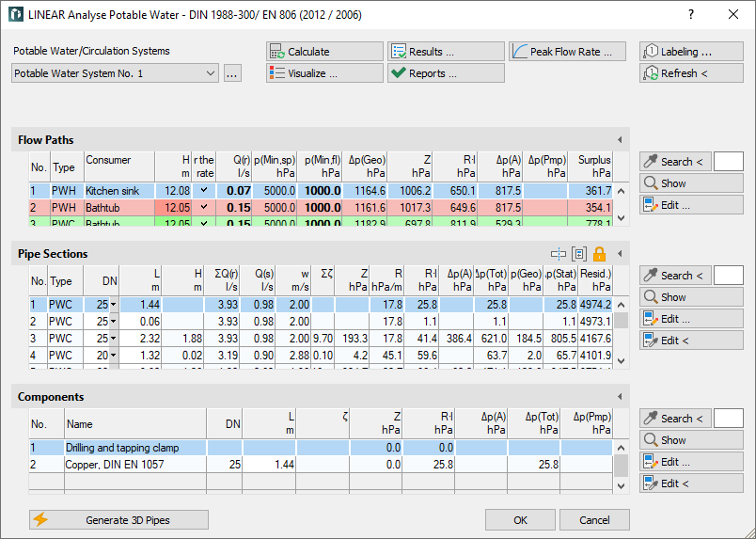The height and width of the screenshot is (539, 756).
Task: Click Search < in Flow Paths
Action: pos(675,162)
